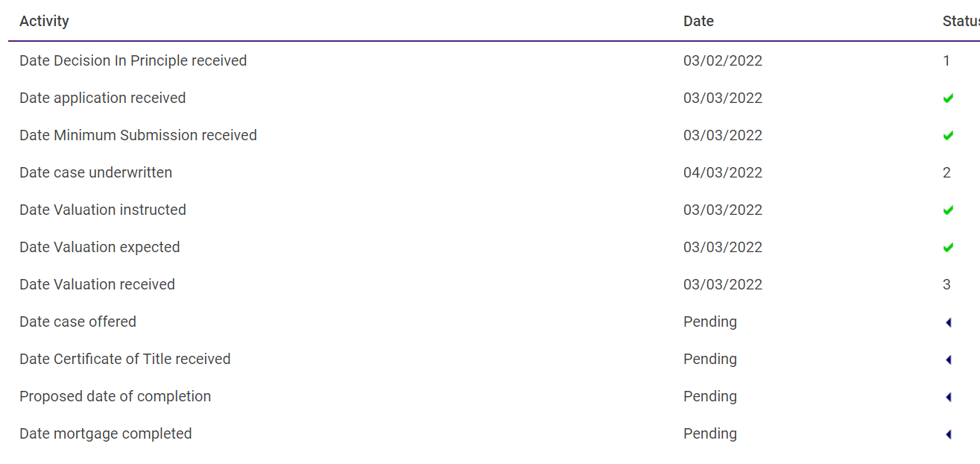Image resolution: width=980 pixels, height=464 pixels.
Task: Select Date mortgage completed activity text
Action: point(105,433)
